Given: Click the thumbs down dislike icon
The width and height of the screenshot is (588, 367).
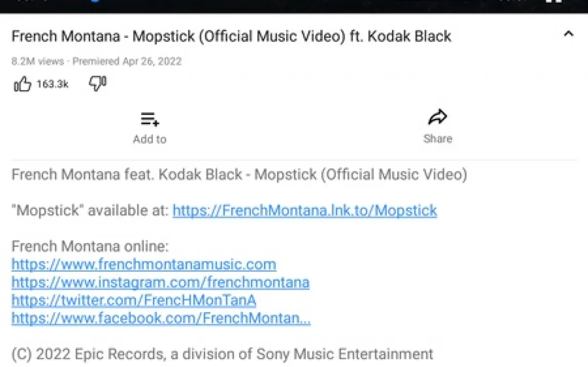Looking at the screenshot, I should coord(97,83).
